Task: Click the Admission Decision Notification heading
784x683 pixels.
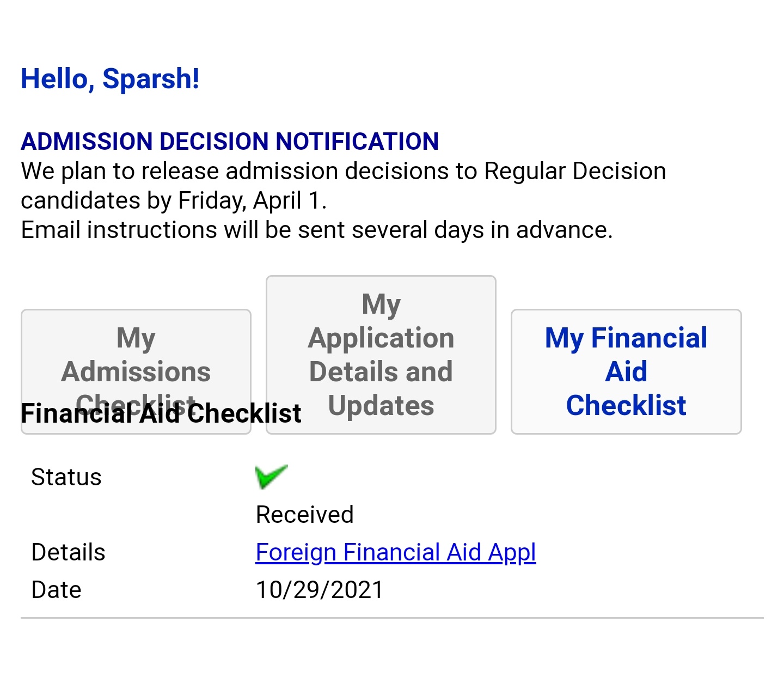Action: click(x=229, y=142)
